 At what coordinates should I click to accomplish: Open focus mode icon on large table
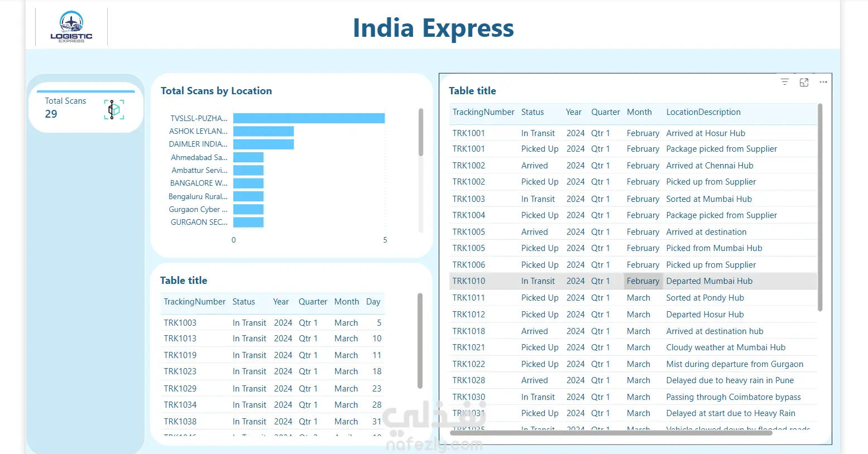804,82
